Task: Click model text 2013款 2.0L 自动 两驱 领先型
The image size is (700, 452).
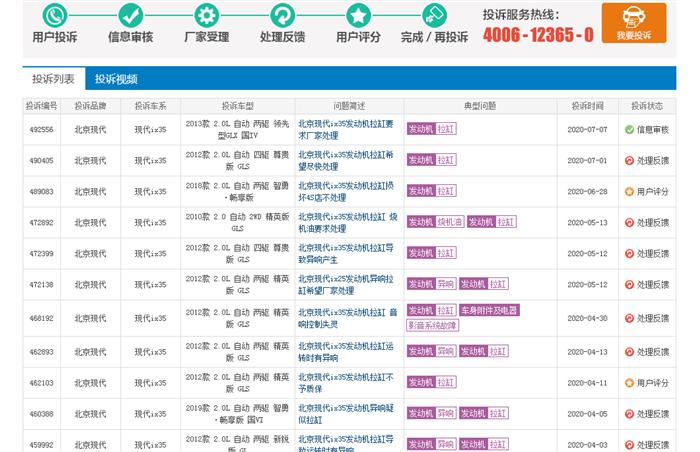Action: click(x=238, y=130)
